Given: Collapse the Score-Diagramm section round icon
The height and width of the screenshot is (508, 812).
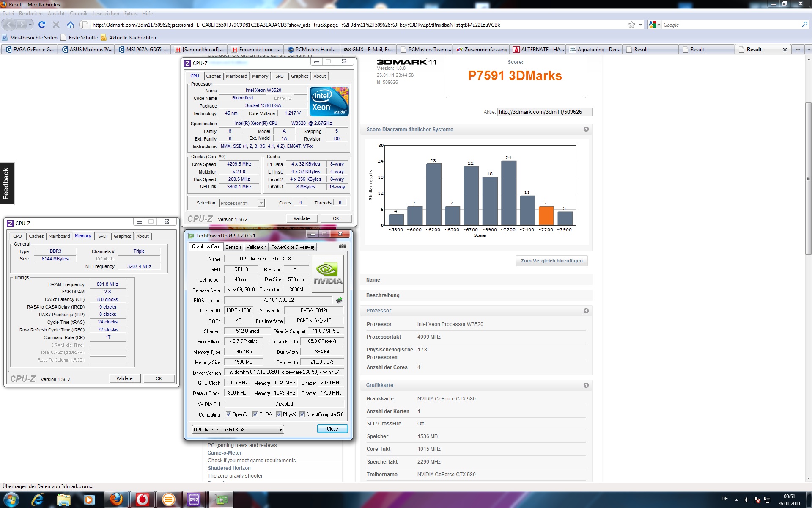Looking at the screenshot, I should pyautogui.click(x=586, y=129).
